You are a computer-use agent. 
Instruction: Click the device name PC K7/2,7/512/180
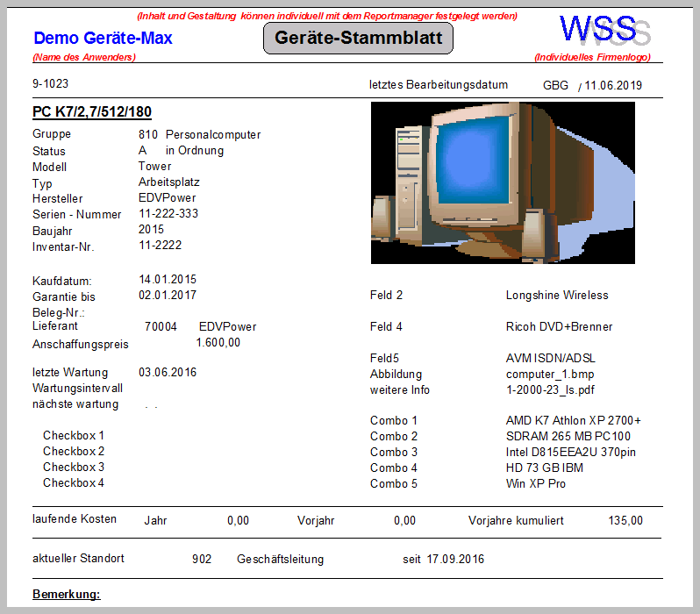[x=92, y=112]
